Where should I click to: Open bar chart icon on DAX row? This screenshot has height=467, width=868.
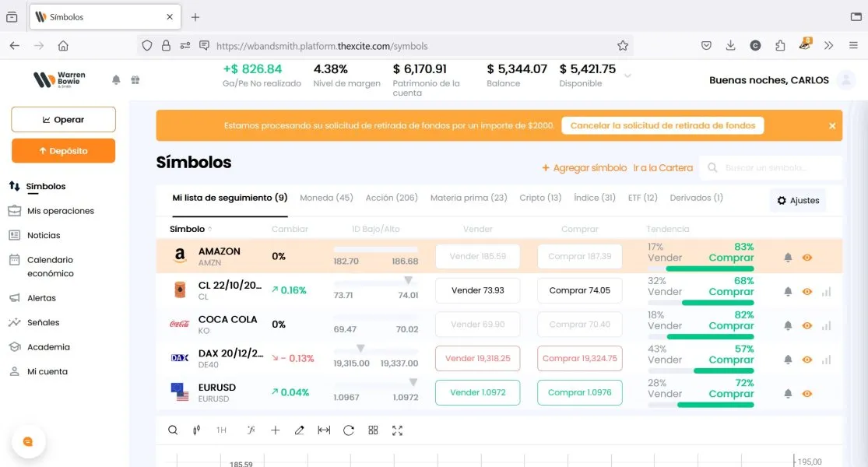tap(827, 360)
